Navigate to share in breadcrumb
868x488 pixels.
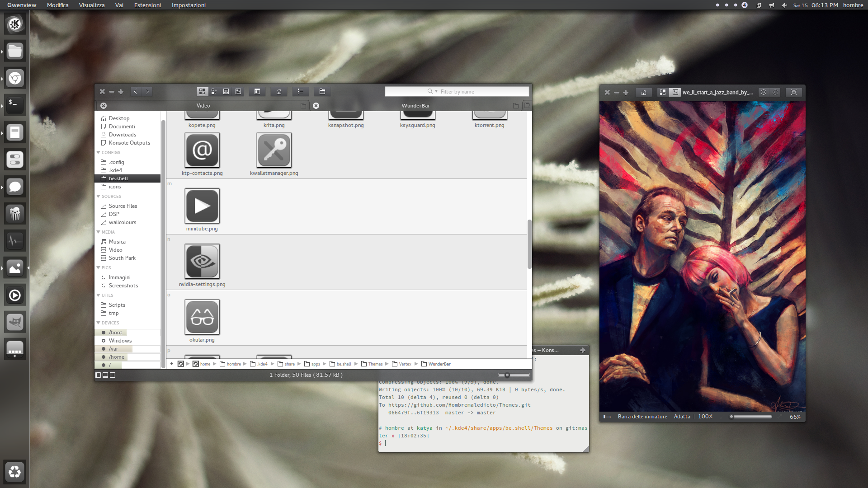click(x=286, y=364)
